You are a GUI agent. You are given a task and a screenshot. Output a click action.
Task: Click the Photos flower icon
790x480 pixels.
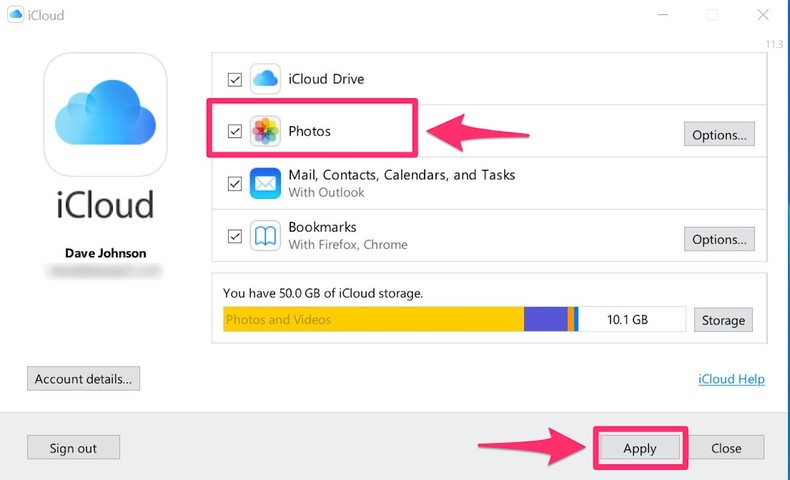265,131
